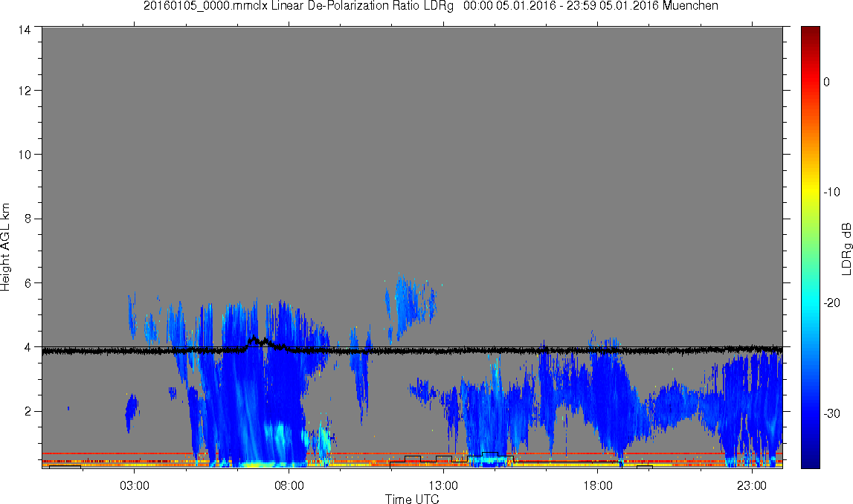Click the colorbar value label -30
Image resolution: width=853 pixels, height=504 pixels.
831,414
